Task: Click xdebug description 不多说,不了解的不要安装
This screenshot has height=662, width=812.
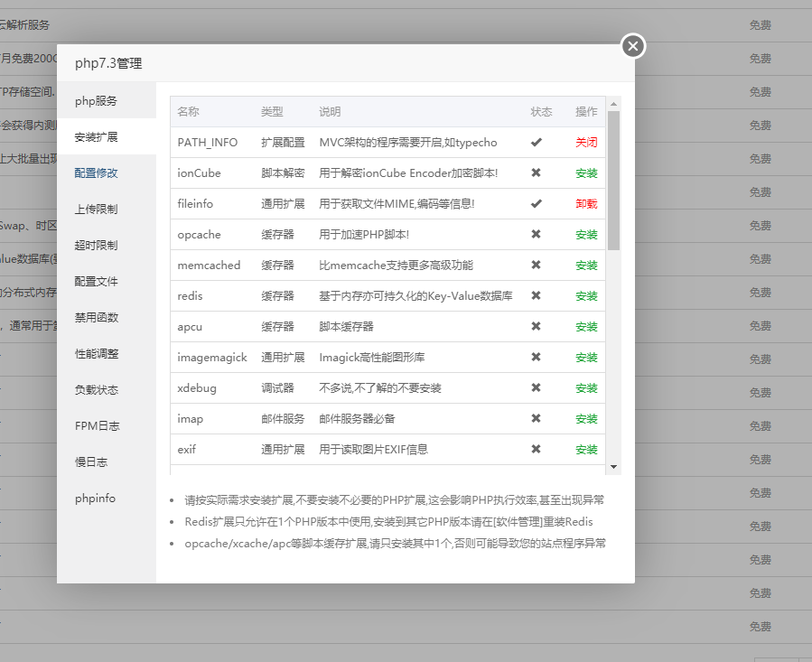Action: 380,388
